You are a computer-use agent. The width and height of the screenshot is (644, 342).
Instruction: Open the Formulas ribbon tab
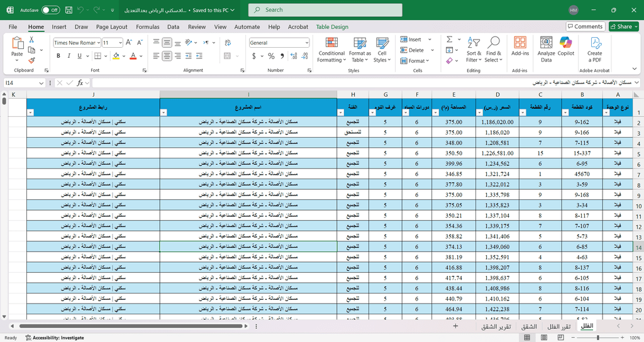tap(148, 27)
